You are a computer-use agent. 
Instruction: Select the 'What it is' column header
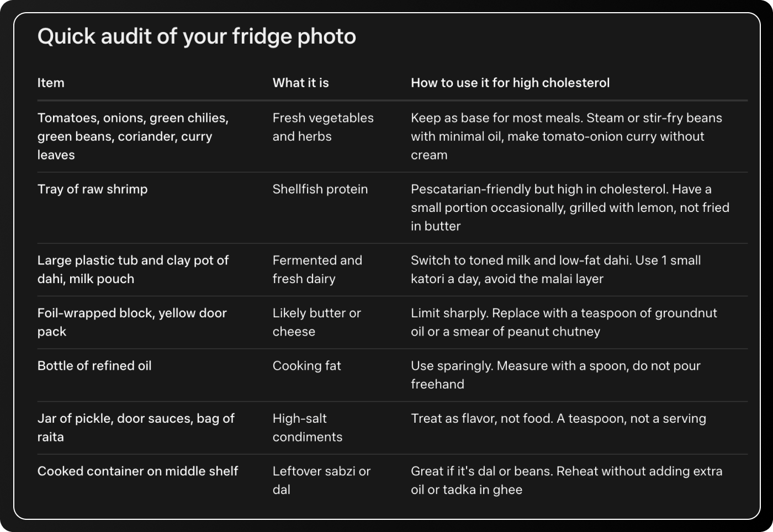pyautogui.click(x=300, y=83)
